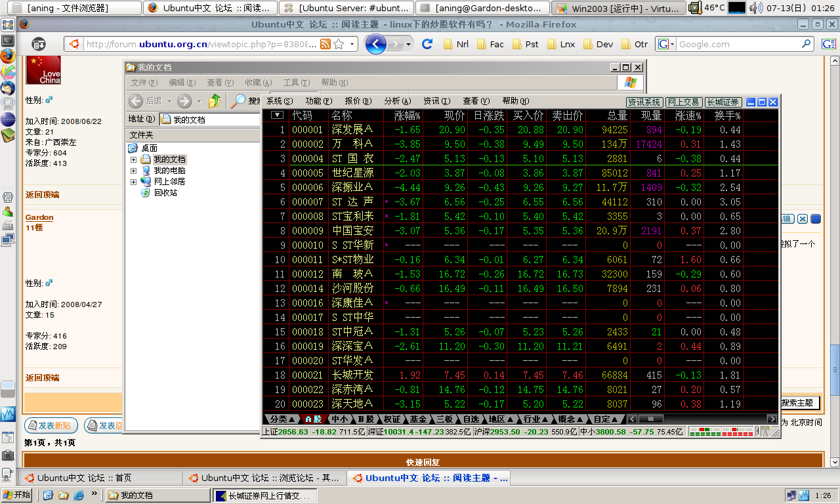Open the URL bar history dropdown
840x504 pixels.
(x=353, y=44)
